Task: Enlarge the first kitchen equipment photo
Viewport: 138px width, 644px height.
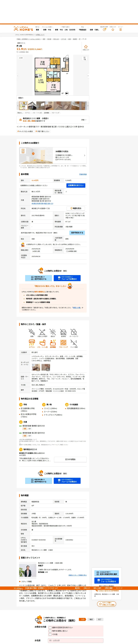Action: point(36,367)
